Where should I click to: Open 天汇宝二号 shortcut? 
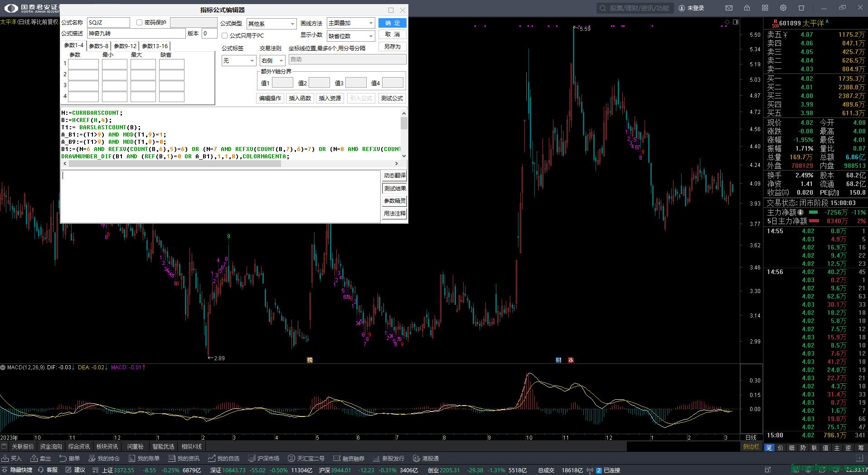tap(306, 458)
